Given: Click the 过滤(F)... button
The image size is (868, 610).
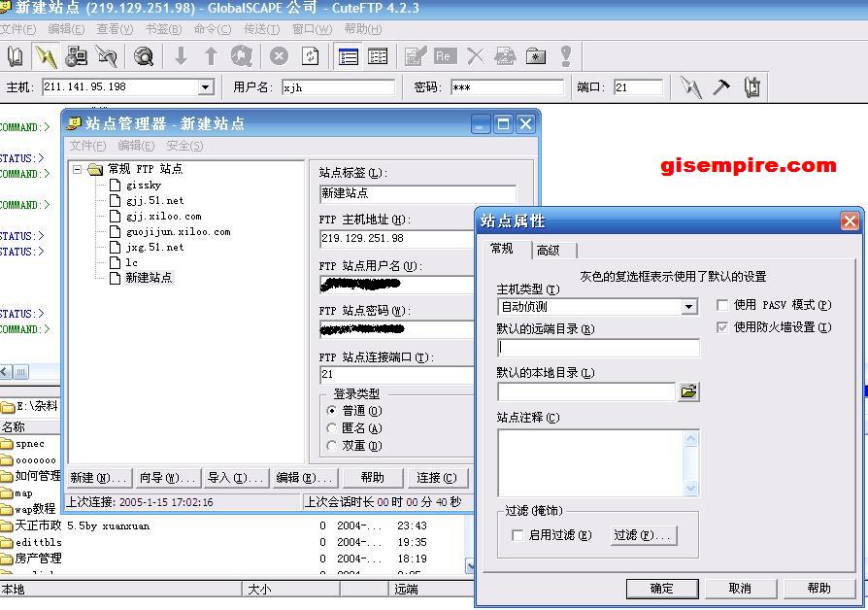Looking at the screenshot, I should tap(643, 535).
